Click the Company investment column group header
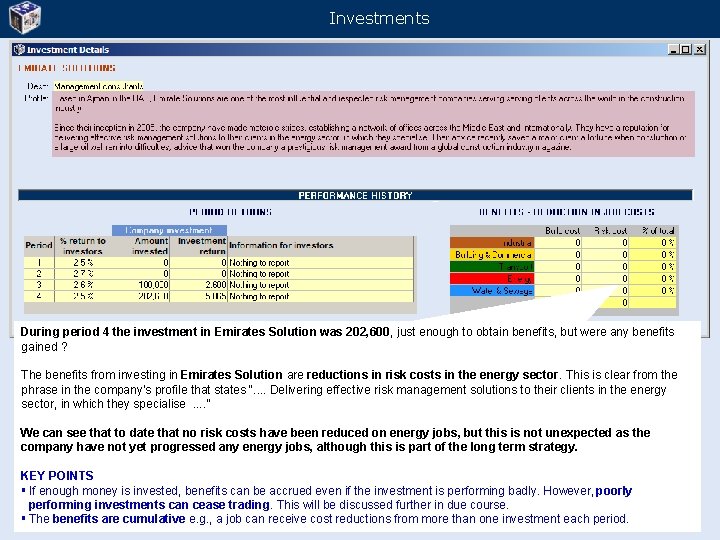Viewport: 720px width, 540px height. point(169,230)
